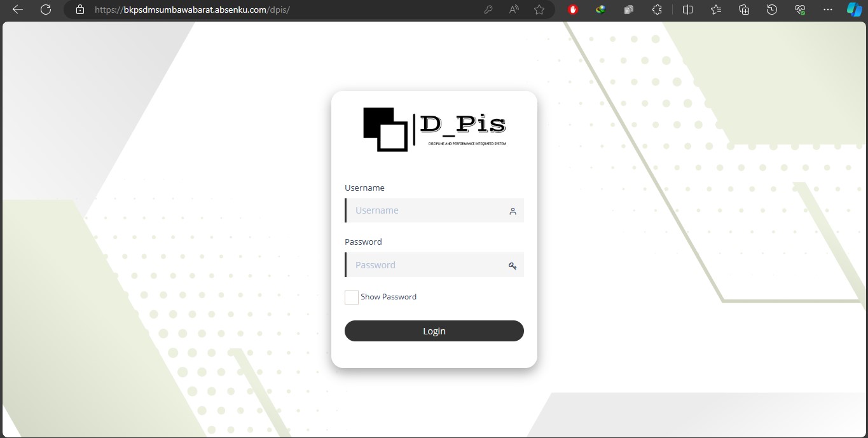868x438 pixels.
Task: Open the Copilot sidebar
Action: [x=855, y=10]
